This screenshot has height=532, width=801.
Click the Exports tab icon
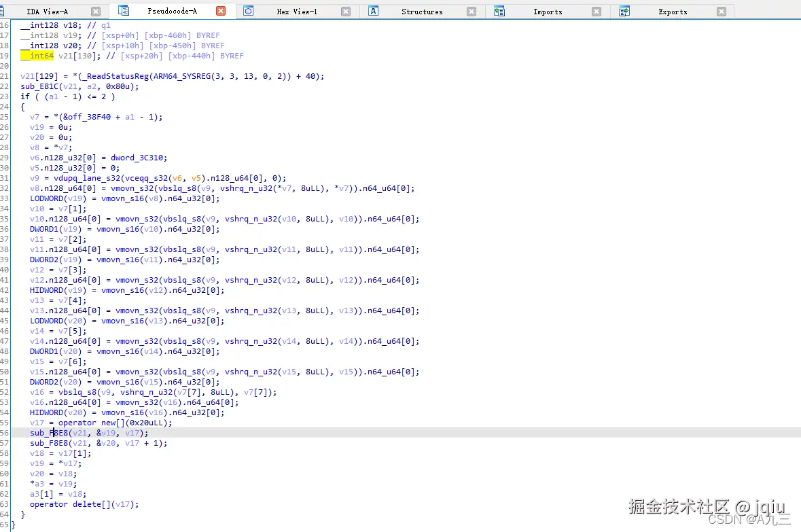pyautogui.click(x=624, y=11)
